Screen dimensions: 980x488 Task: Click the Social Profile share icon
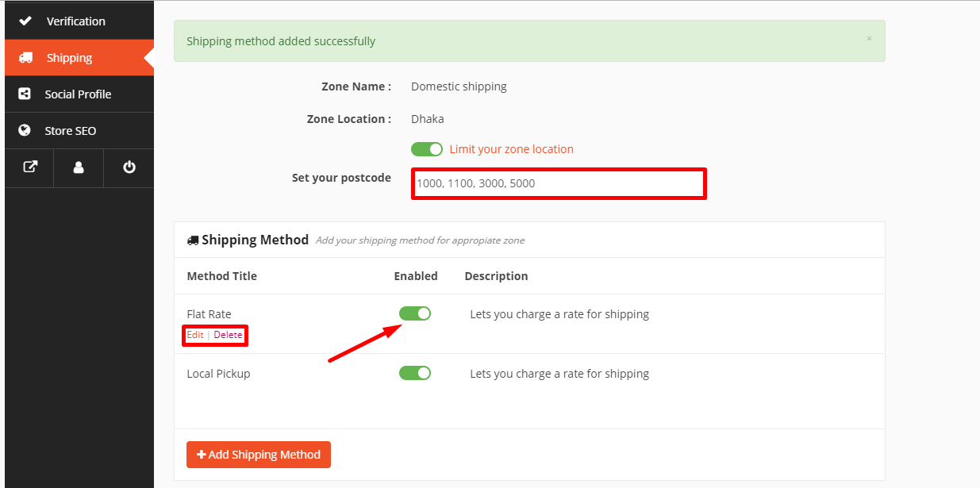(x=25, y=94)
